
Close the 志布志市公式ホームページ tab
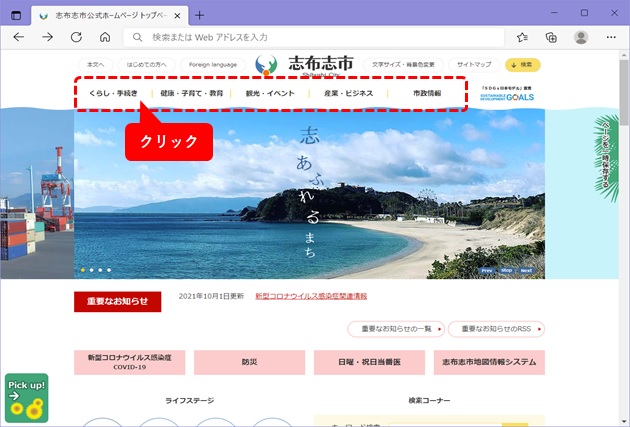pos(177,16)
